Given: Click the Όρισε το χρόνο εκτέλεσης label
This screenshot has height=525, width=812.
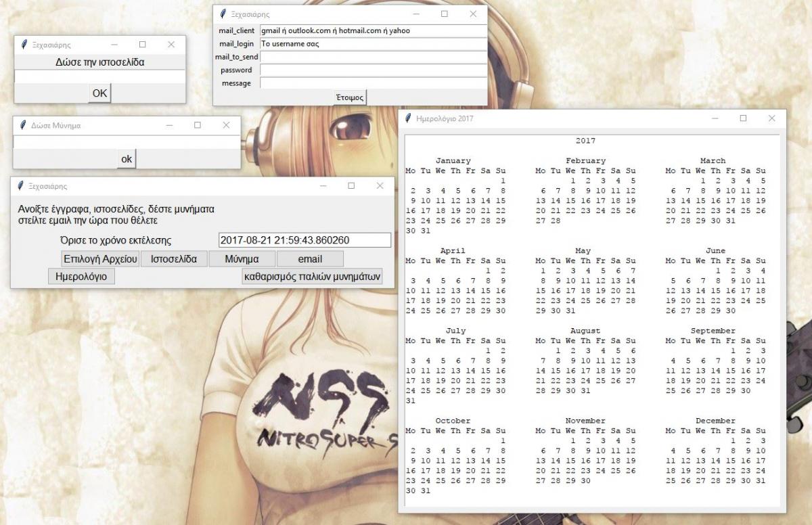Looking at the screenshot, I should (x=116, y=240).
